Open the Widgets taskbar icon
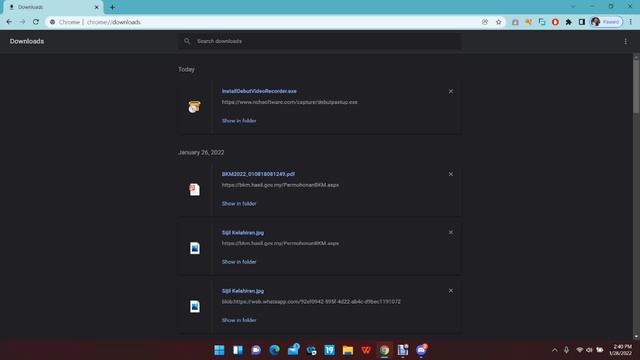The image size is (640, 360). click(238, 350)
